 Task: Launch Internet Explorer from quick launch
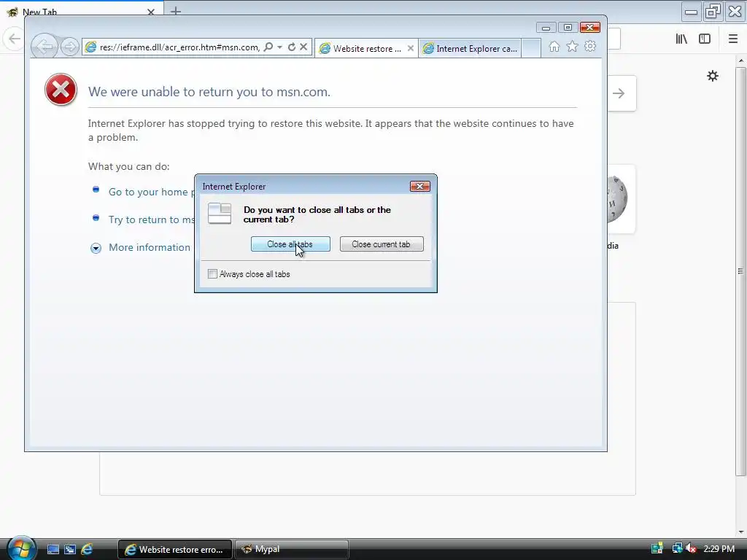(x=87, y=550)
